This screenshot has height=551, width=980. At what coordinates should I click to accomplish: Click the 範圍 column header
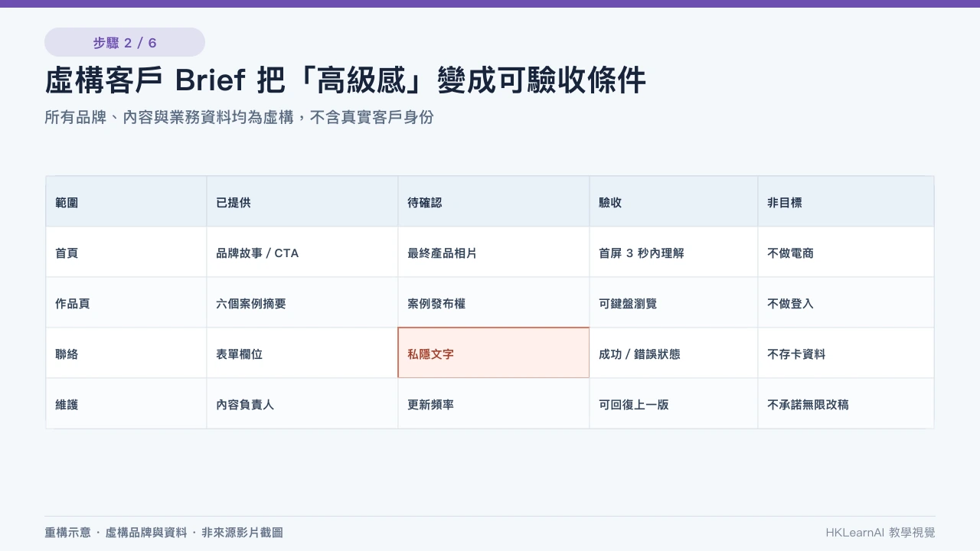(x=126, y=202)
